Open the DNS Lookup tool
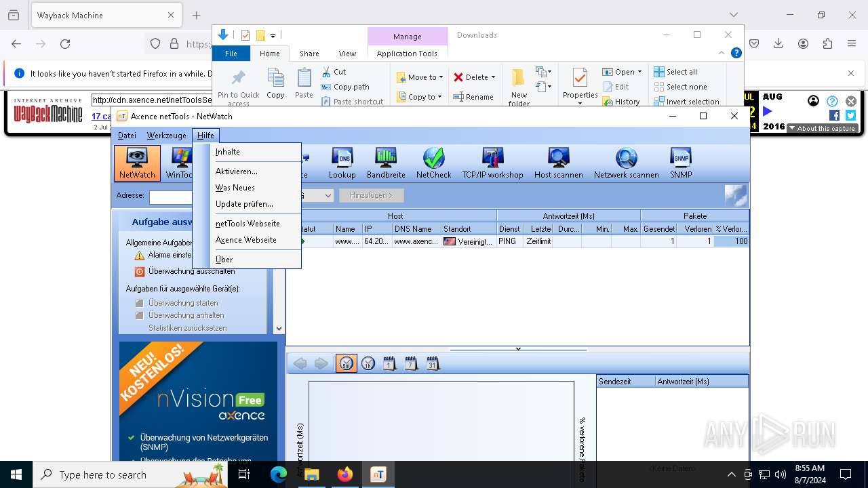Image resolution: width=868 pixels, height=488 pixels. (x=342, y=163)
